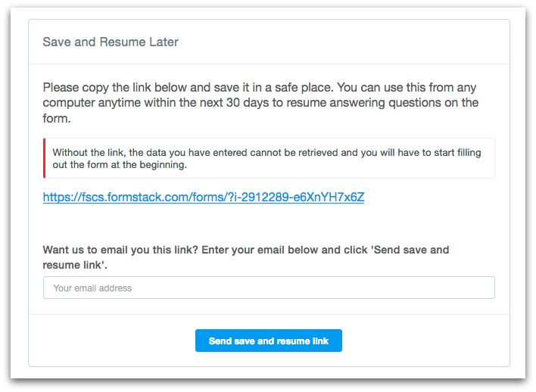Click the warning note about unretrievable data
The image size is (536, 392).
coord(266,158)
